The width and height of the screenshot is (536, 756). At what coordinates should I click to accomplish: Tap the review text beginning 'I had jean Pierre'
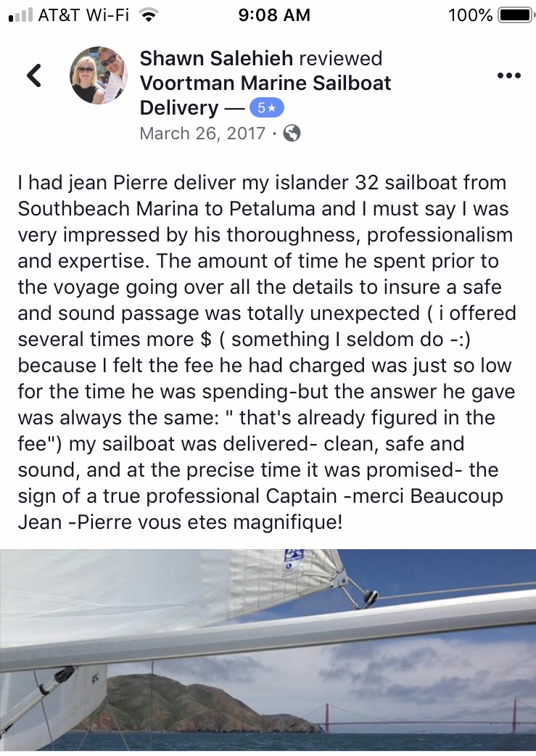point(267,353)
